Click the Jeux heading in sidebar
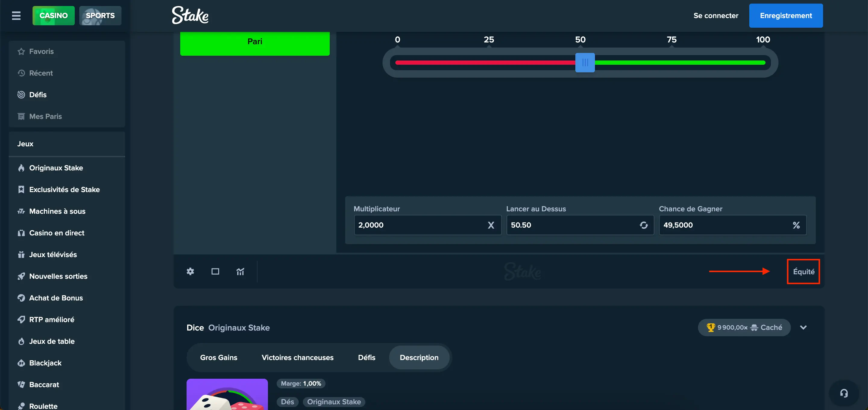Screen dimensions: 868x410 click(x=25, y=144)
